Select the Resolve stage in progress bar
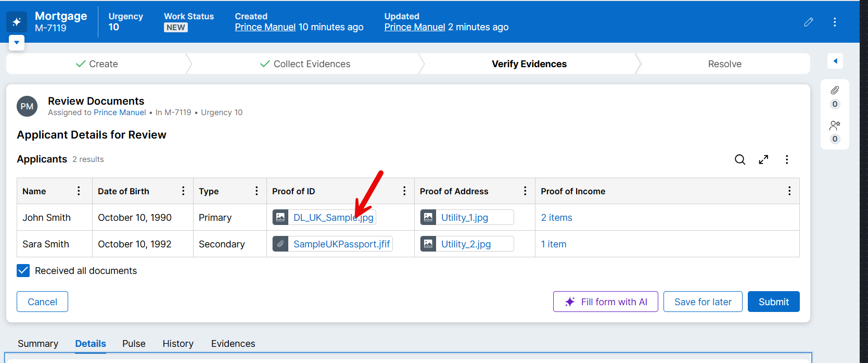868x363 pixels. click(x=724, y=64)
